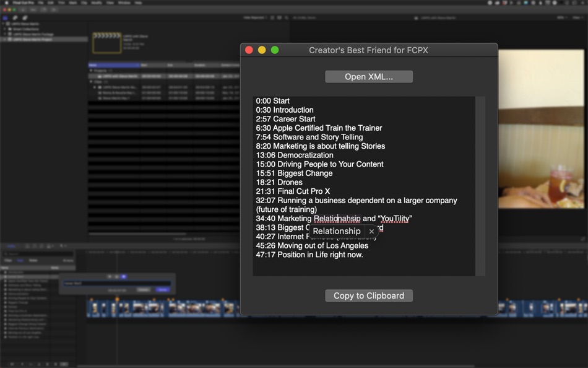Open the Clip menu
The image size is (588, 368).
(84, 2)
